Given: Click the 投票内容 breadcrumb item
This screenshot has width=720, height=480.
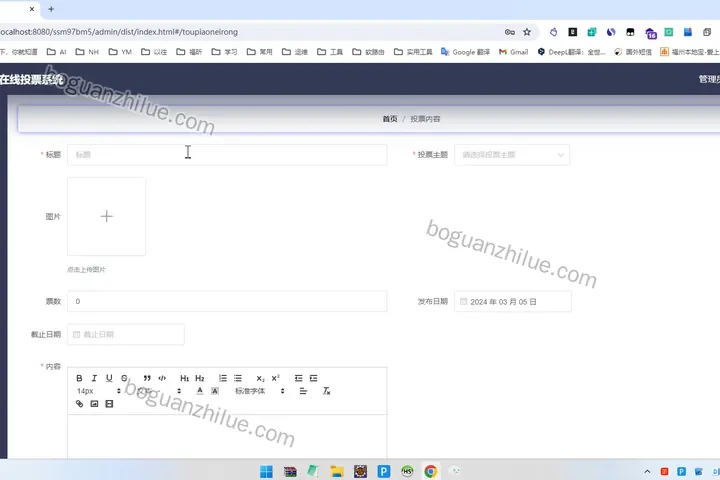Looking at the screenshot, I should point(425,119).
